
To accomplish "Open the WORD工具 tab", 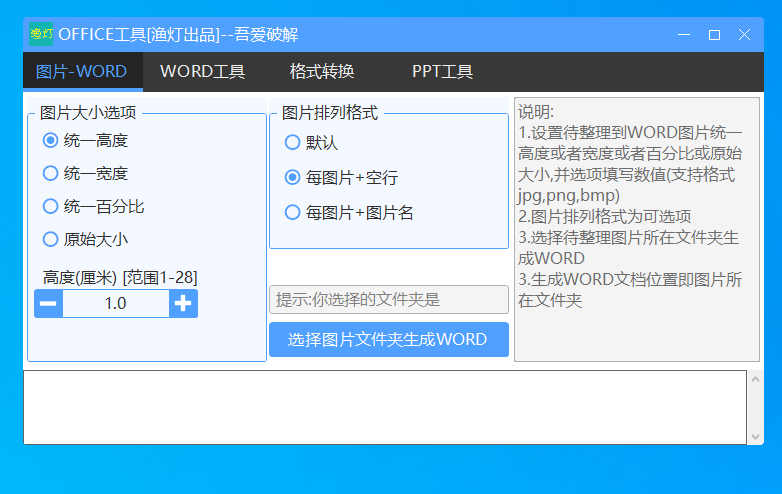I will (x=202, y=72).
